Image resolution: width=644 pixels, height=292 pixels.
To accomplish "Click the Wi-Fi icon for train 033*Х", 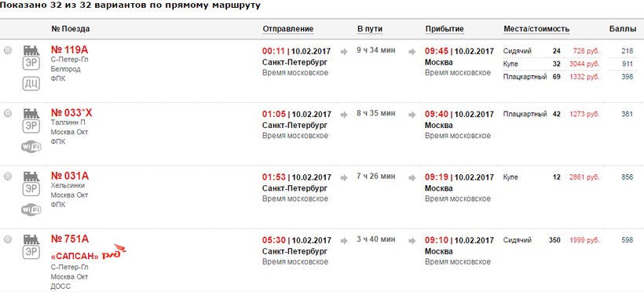I will point(31,147).
